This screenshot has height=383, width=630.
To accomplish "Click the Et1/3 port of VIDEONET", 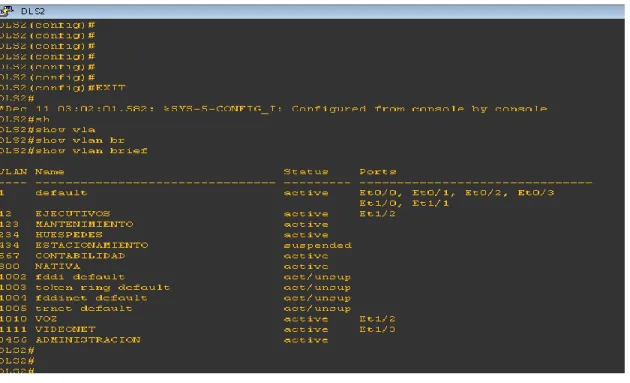I will point(377,329).
